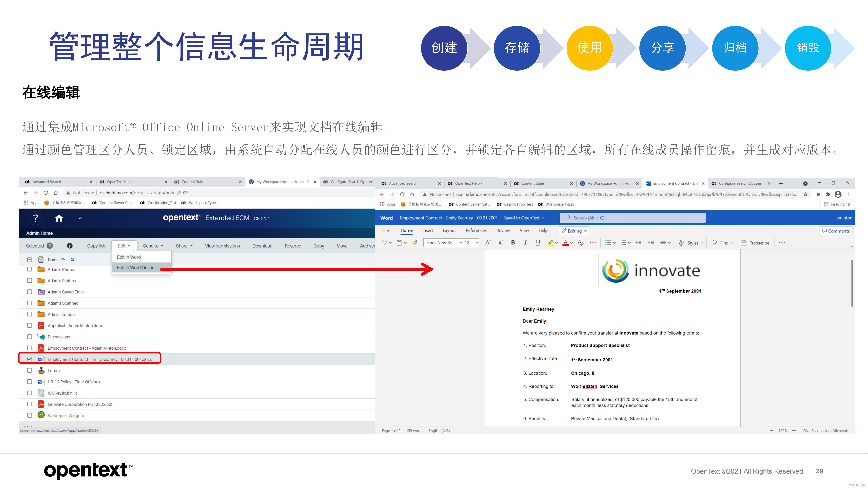Viewport: 868px width, 488px height.
Task: Select Edit in Word Online menu entry
Action: [136, 268]
